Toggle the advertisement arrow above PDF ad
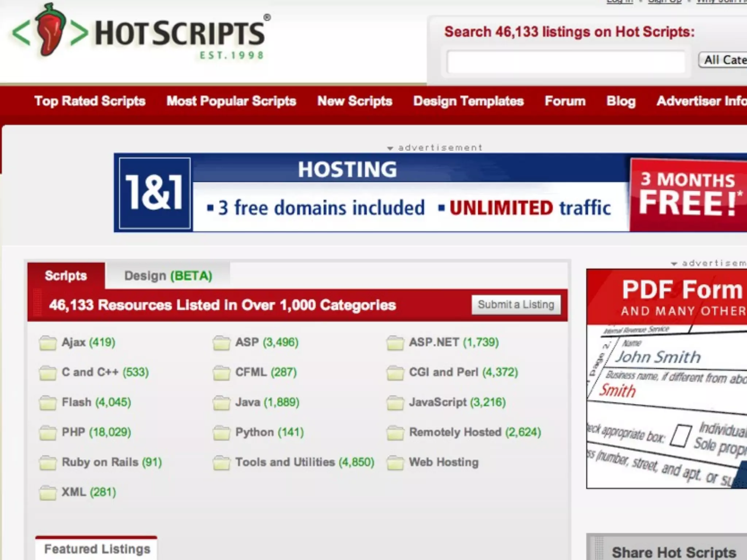Screen dimensions: 747x560 coord(674,264)
